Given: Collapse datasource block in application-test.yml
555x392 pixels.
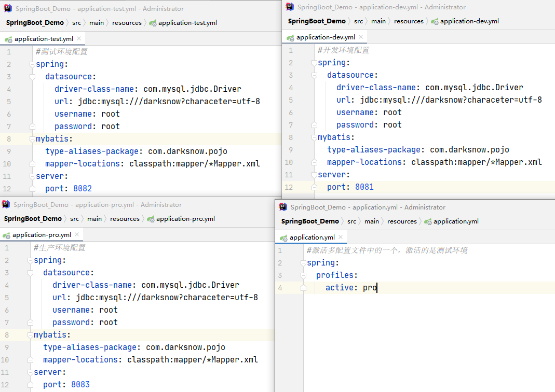Looking at the screenshot, I should coord(32,77).
